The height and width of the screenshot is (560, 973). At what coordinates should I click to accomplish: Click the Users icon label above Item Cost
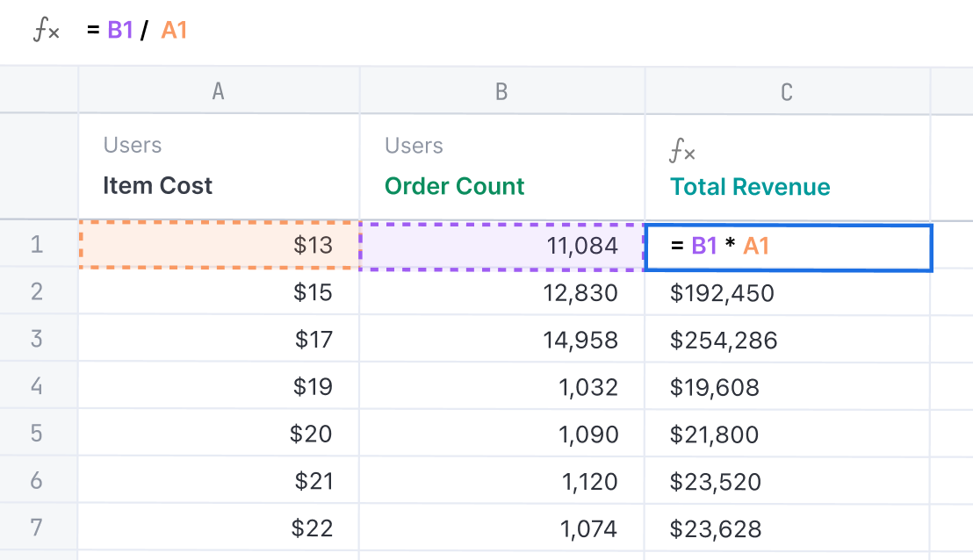133,145
